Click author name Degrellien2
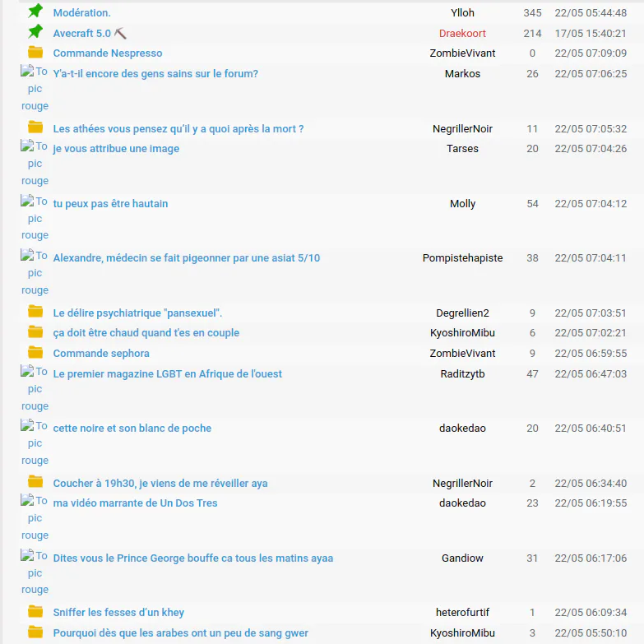 pyautogui.click(x=462, y=313)
